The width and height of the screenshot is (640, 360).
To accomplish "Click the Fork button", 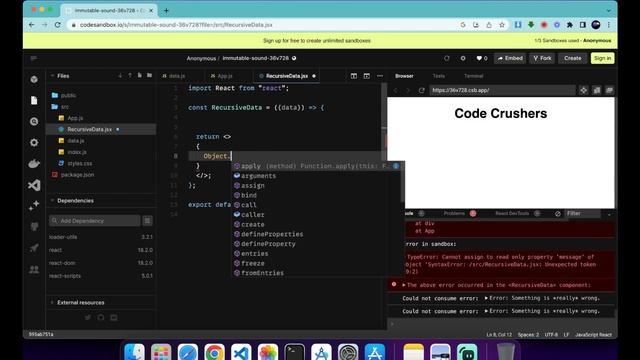I will pos(542,58).
